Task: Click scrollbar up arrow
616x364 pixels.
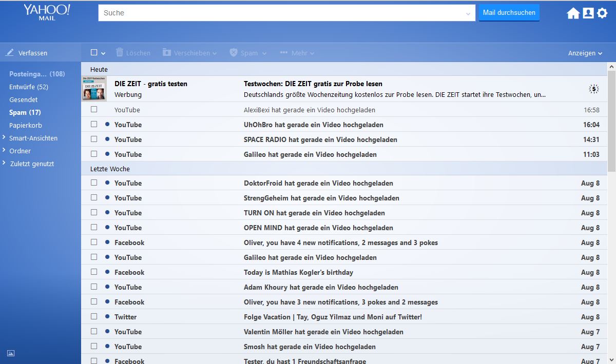Action: click(x=611, y=66)
